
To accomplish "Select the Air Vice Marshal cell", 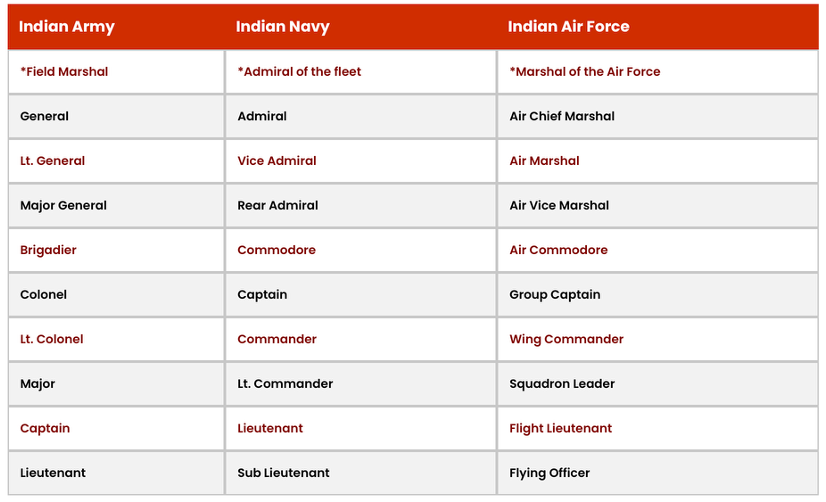I will coord(559,205).
